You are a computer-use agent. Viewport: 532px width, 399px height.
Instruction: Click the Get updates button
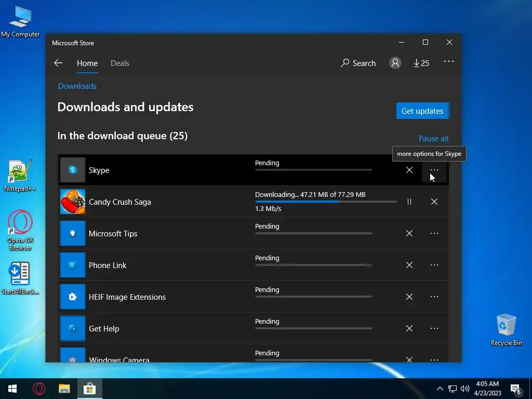pyautogui.click(x=422, y=111)
